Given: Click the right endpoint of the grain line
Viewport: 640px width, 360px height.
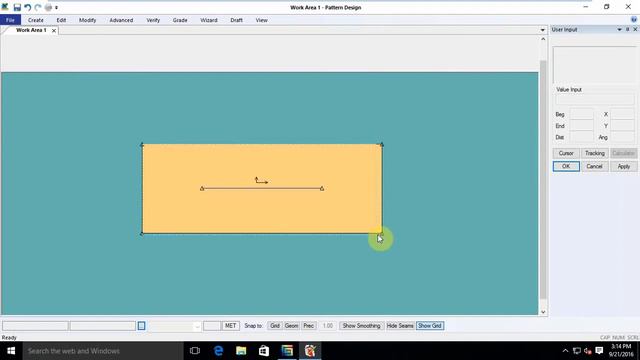Looking at the screenshot, I should pyautogui.click(x=322, y=189).
